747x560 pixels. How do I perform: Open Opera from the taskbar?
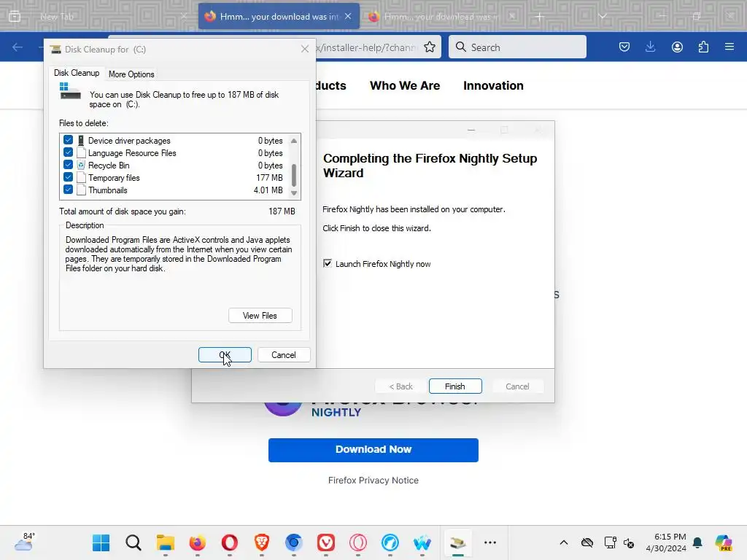pos(230,542)
